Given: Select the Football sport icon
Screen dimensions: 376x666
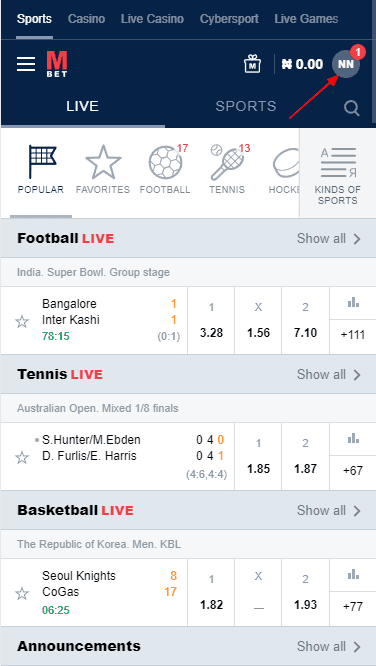Looking at the screenshot, I should click(x=165, y=170).
